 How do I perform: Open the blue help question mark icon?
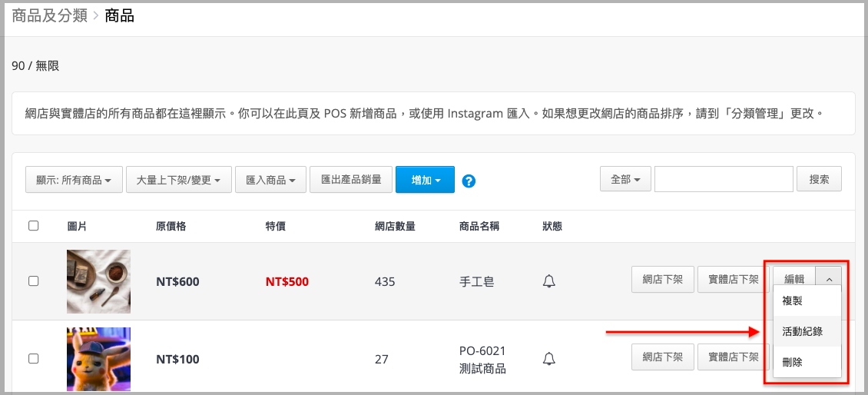(x=469, y=181)
